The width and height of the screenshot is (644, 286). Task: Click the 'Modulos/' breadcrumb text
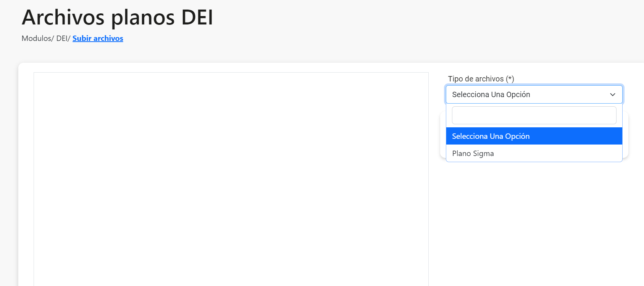(37, 38)
